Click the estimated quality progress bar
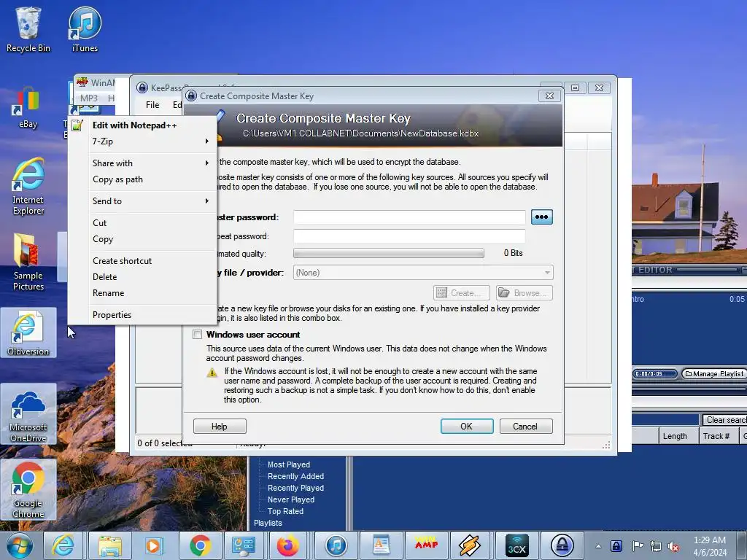 click(389, 253)
